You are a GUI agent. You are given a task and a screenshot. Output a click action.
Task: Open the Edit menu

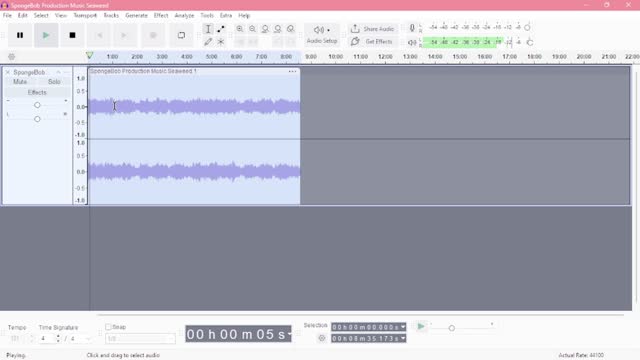pos(22,16)
